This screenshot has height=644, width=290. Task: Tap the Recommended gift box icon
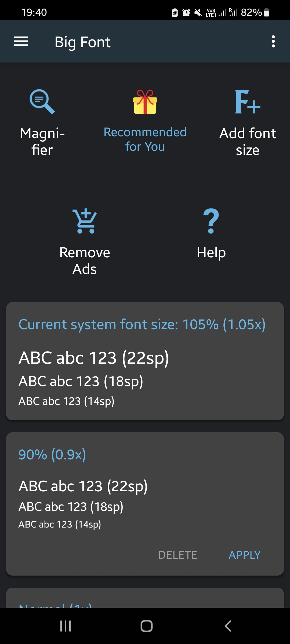(x=145, y=102)
